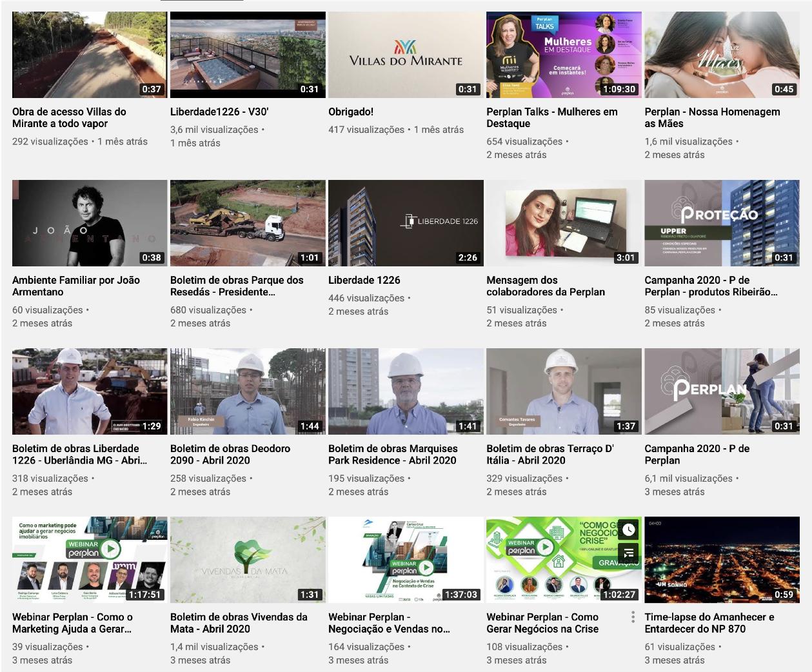
Task: Open the Time-lapse night city thumbnail
Action: pyautogui.click(x=722, y=560)
